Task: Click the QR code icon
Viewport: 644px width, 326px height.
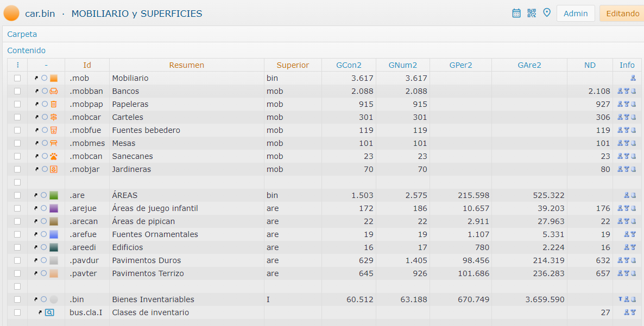Action: point(532,13)
